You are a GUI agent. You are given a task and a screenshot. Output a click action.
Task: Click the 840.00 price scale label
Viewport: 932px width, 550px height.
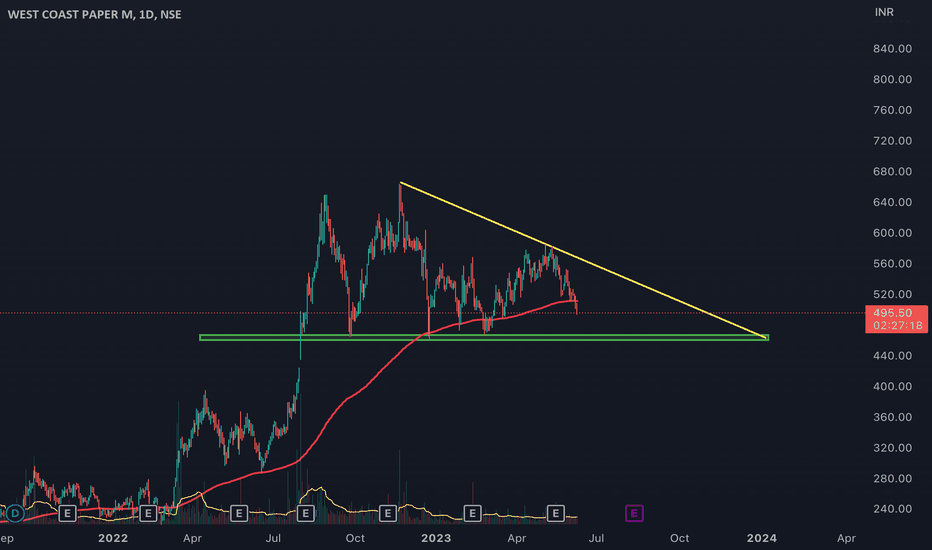pos(892,49)
